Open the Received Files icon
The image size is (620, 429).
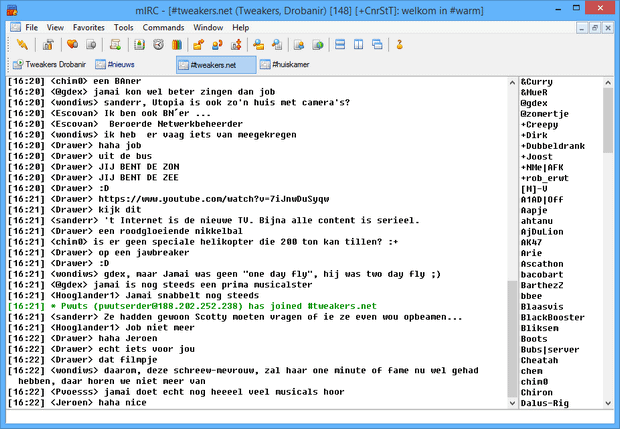tap(259, 45)
